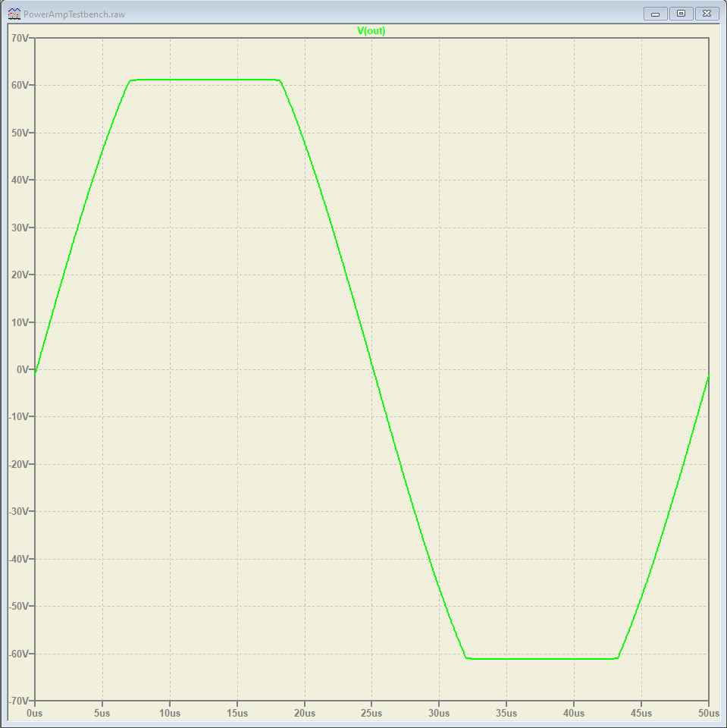The image size is (727, 728).
Task: Click the 50us time axis label
Action: point(709,713)
